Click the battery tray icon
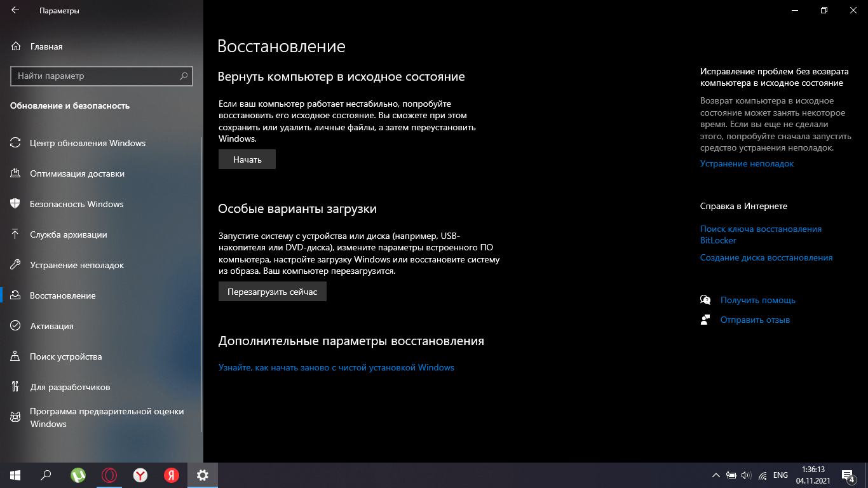 click(731, 475)
